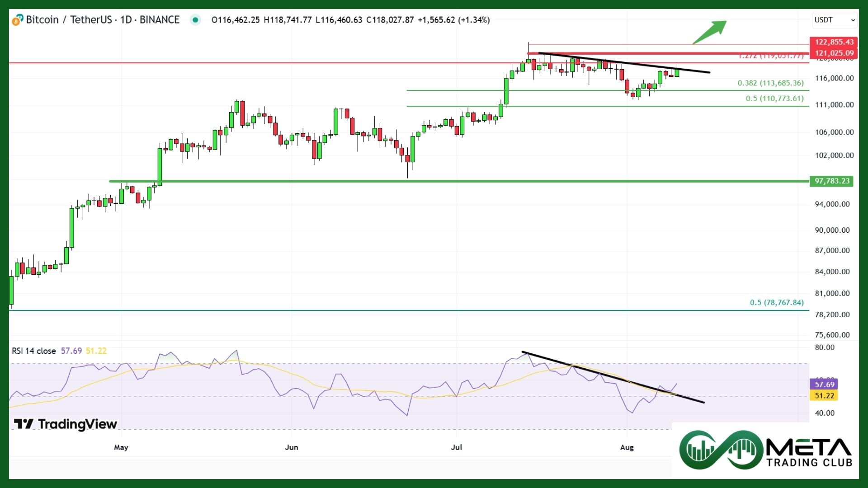Click the green market status dot
The width and height of the screenshot is (868, 488).
pos(195,20)
